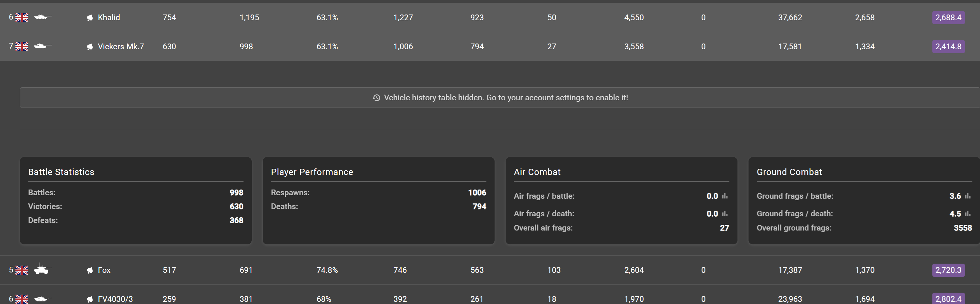Open chart icon for Ground frags / battle
This screenshot has width=980, height=304.
(967, 196)
